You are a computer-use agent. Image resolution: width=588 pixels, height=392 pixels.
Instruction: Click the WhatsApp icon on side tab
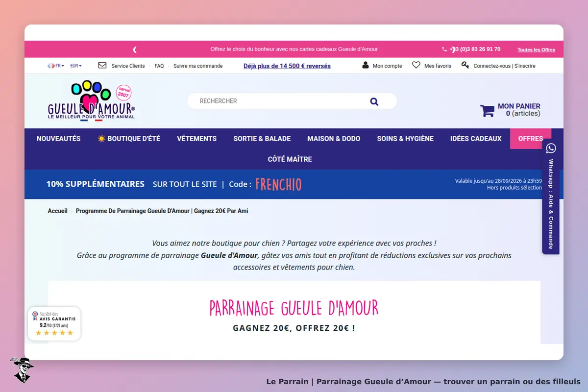click(551, 148)
